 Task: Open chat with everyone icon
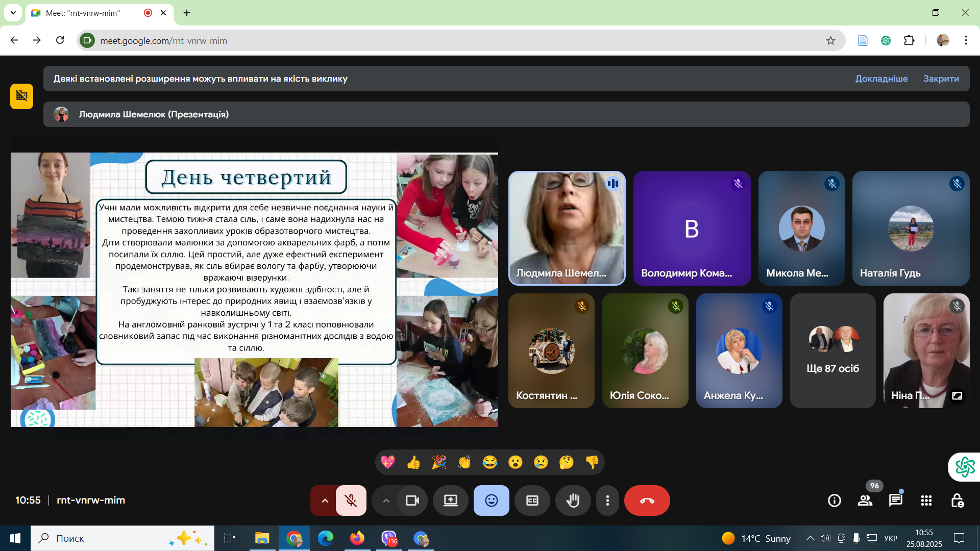coord(896,500)
